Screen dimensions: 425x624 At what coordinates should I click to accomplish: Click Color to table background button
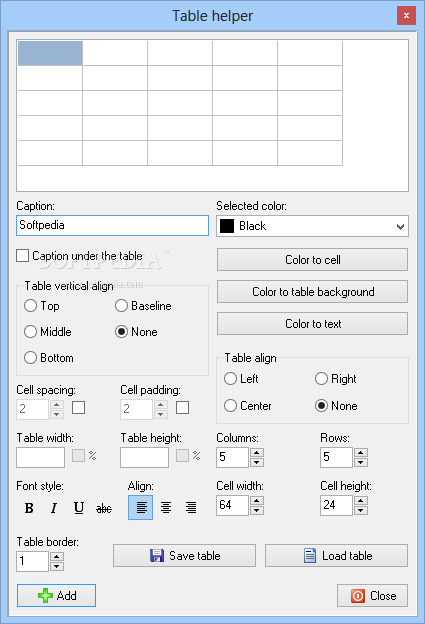click(312, 292)
